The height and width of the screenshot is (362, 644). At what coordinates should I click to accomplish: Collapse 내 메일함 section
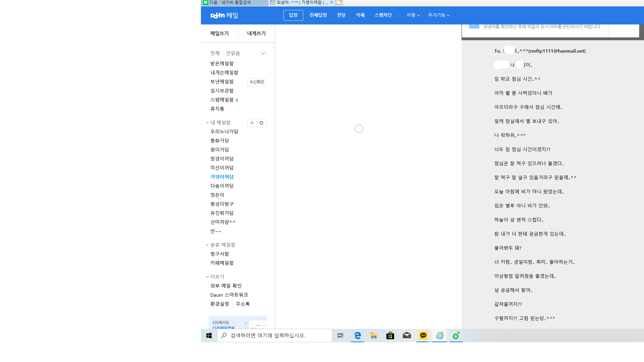click(208, 123)
